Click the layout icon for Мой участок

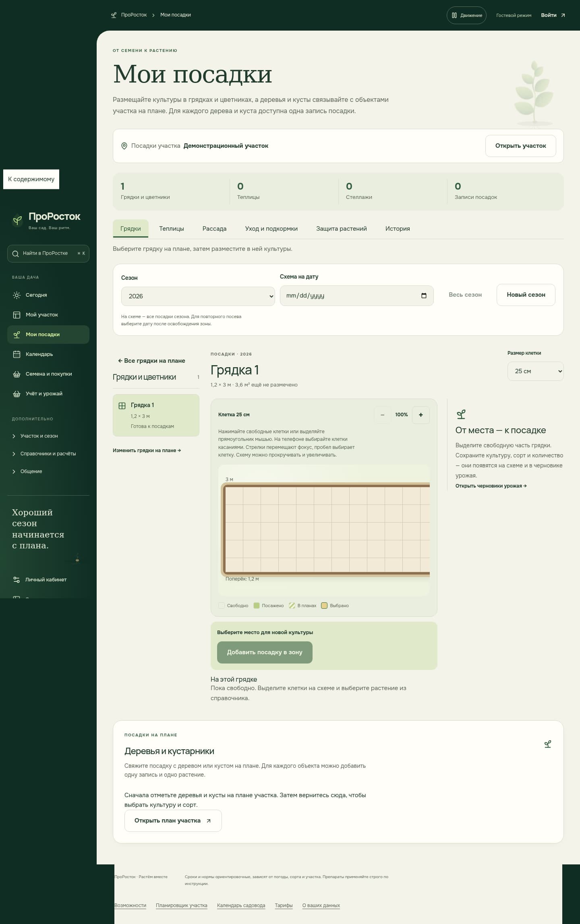[17, 315]
